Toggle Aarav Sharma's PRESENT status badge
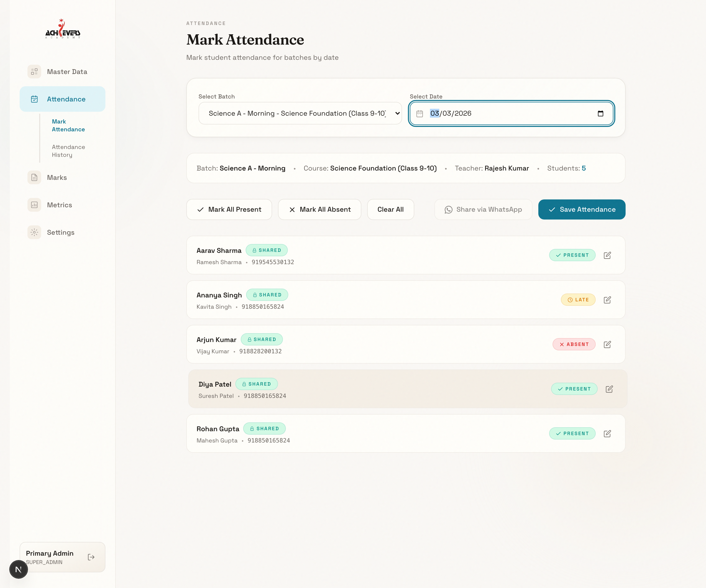Image resolution: width=706 pixels, height=588 pixels. (x=572, y=255)
